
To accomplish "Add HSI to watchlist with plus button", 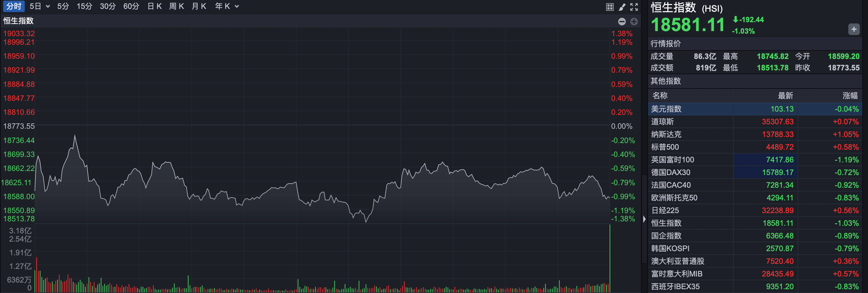I will coord(853,29).
